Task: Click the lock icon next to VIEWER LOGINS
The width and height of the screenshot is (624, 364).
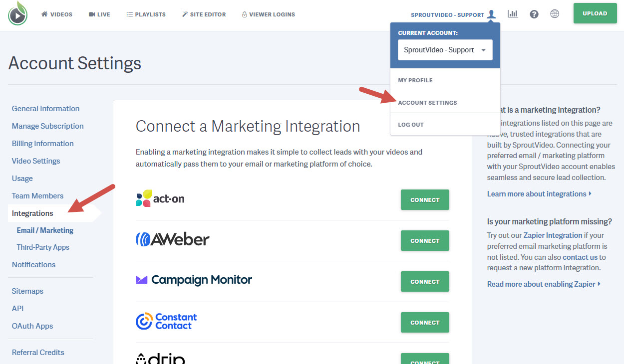Action: click(x=244, y=14)
